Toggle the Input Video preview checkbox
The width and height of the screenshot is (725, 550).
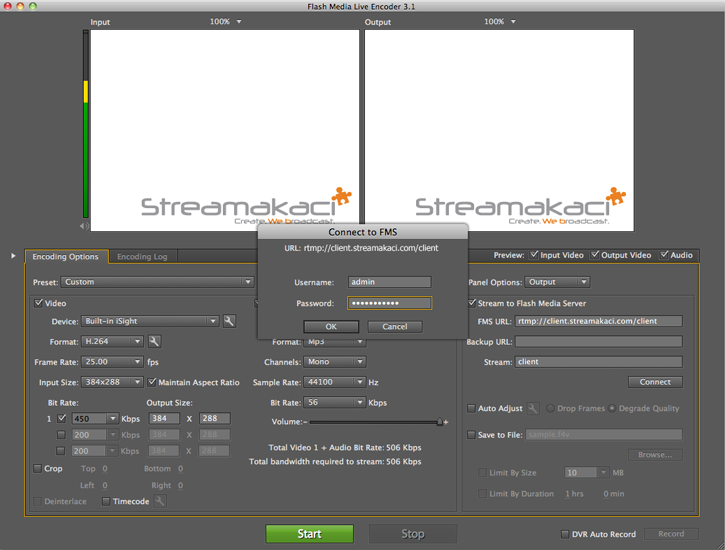(534, 255)
